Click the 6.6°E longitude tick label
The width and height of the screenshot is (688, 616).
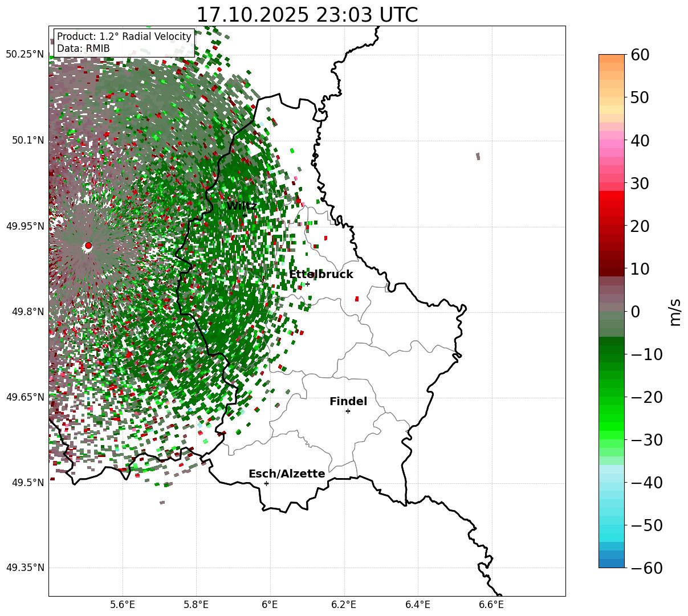(x=491, y=605)
